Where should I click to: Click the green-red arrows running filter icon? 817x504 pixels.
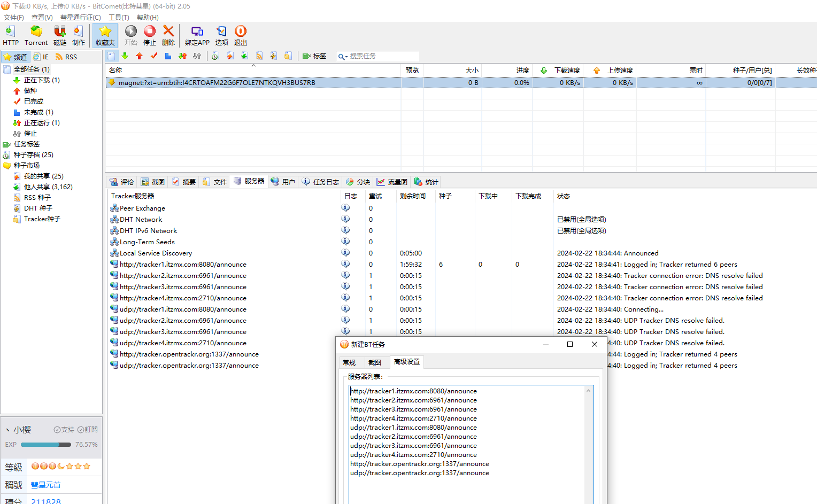pyautogui.click(x=182, y=56)
